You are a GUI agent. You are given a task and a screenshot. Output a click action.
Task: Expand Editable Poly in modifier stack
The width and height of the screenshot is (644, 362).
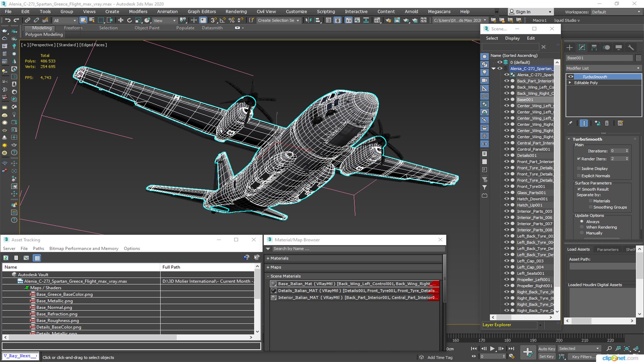coord(570,83)
